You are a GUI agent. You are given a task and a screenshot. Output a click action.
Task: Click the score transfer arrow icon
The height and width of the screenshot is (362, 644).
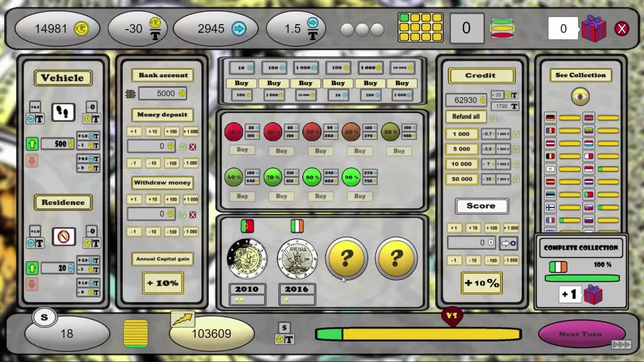[508, 243]
